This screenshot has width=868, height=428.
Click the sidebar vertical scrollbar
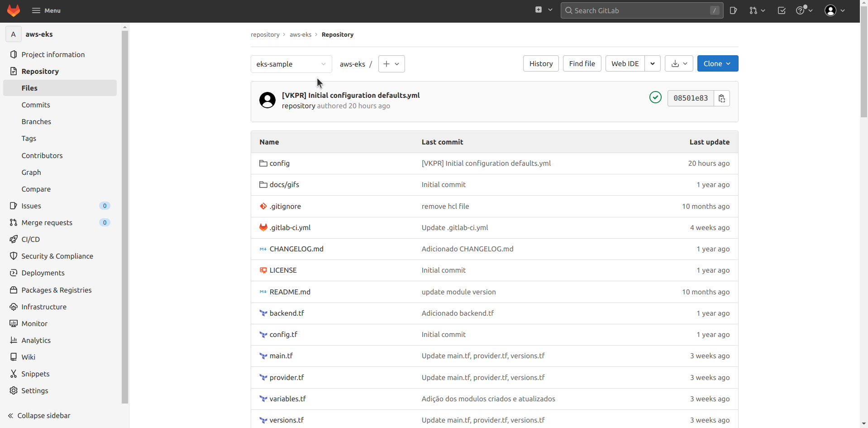pyautogui.click(x=125, y=216)
